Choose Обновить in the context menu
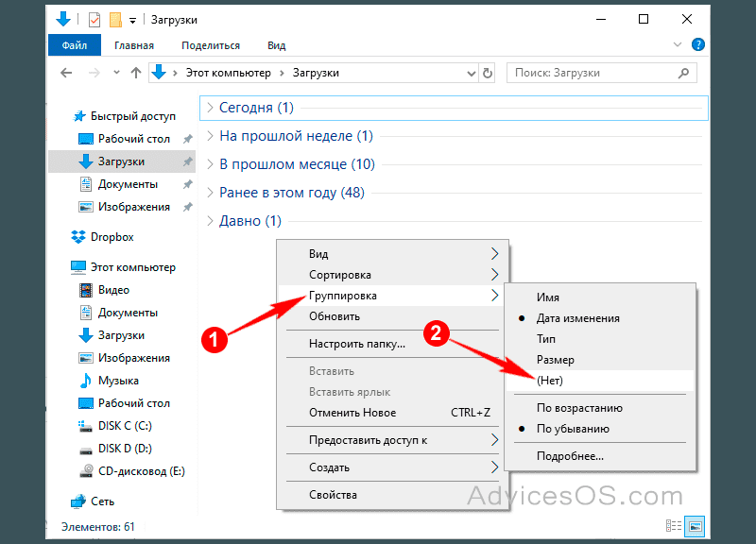 [392, 316]
